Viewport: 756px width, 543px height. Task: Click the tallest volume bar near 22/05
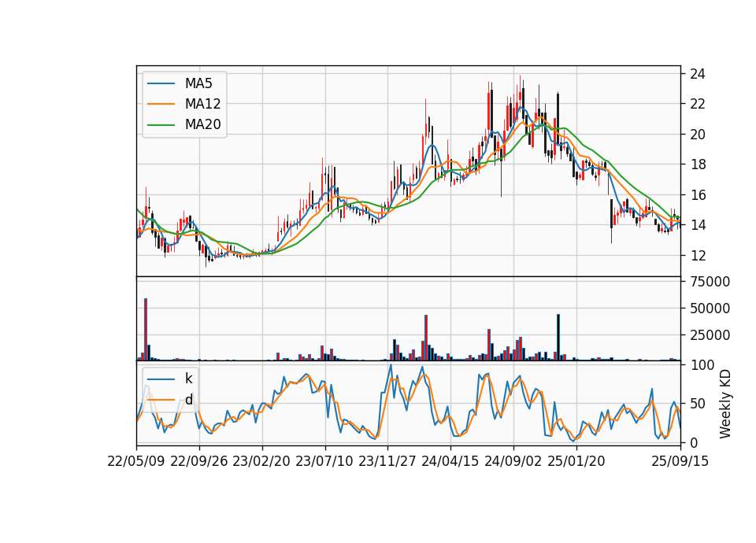(x=146, y=330)
